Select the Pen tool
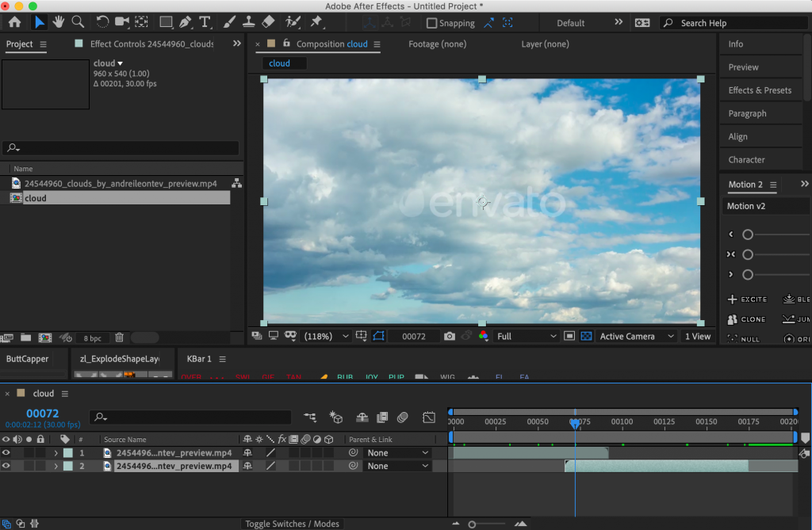 point(185,22)
